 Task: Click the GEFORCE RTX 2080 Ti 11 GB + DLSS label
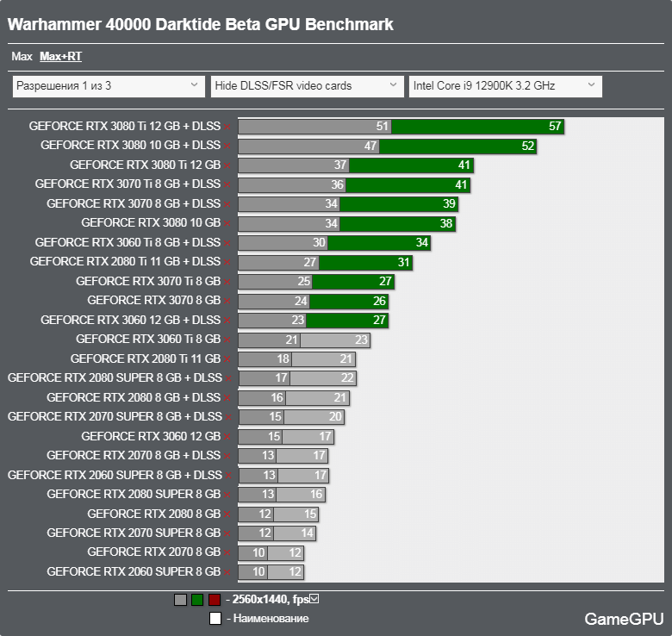tap(125, 261)
